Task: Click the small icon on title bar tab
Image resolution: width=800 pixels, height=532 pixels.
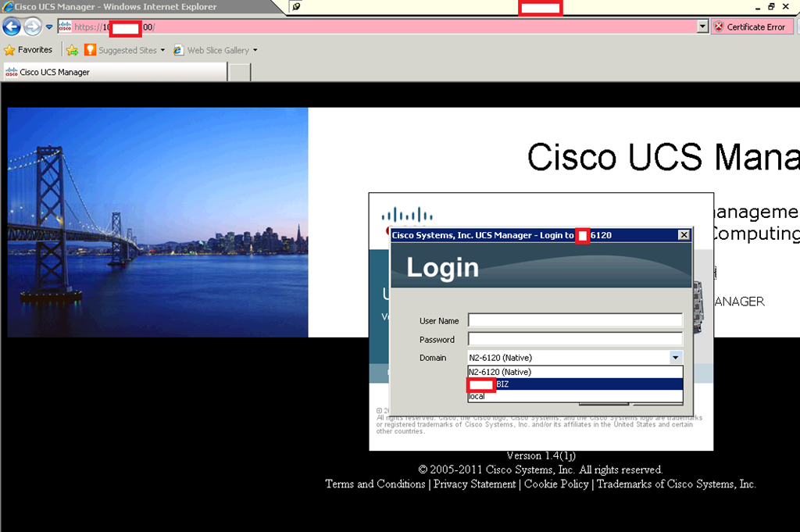Action: pyautogui.click(x=296, y=6)
